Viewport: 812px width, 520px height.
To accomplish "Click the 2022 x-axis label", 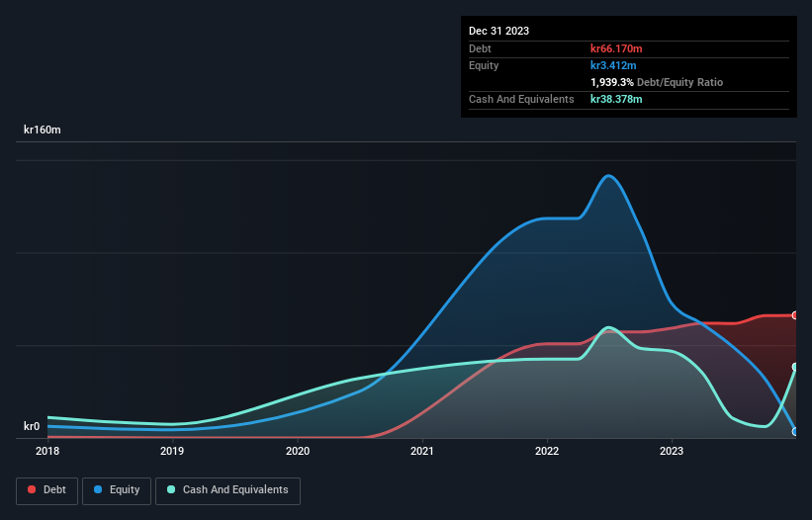I will (547, 451).
